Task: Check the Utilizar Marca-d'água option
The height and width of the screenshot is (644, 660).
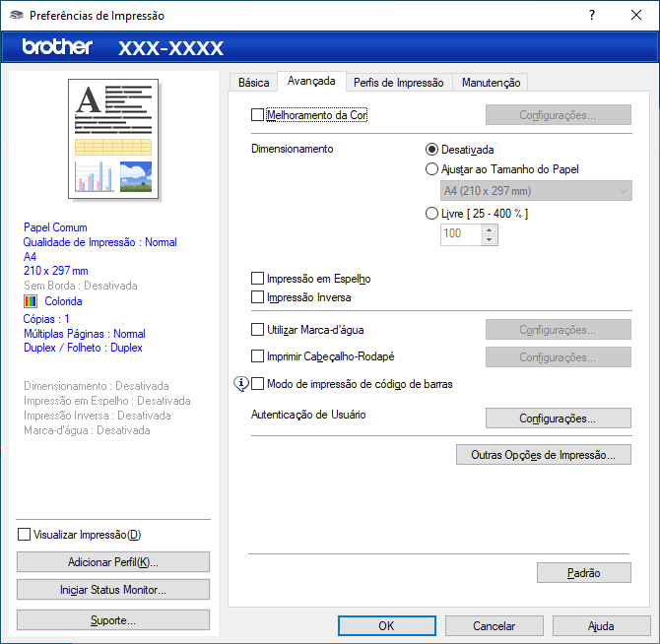Action: (258, 330)
